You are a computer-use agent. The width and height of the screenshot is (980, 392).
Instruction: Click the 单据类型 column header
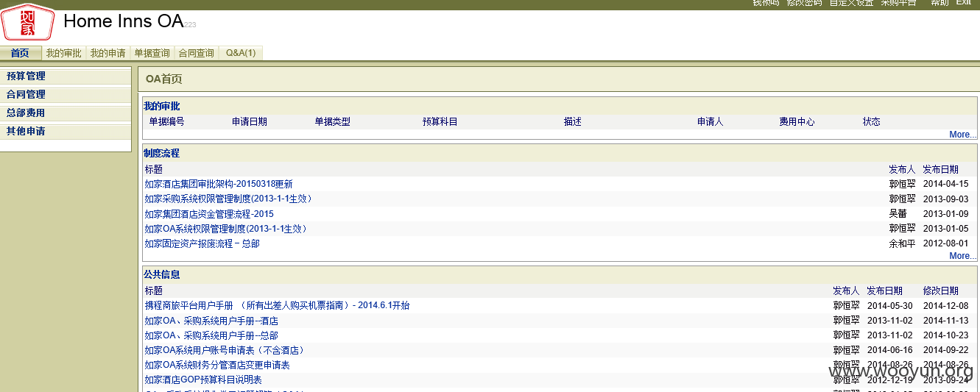tap(332, 121)
